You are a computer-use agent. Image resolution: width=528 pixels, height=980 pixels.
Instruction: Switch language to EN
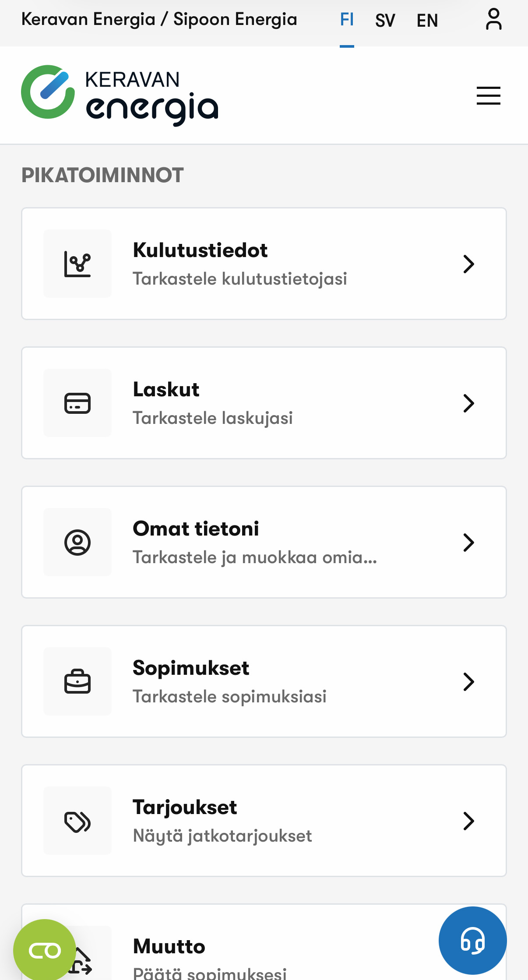pos(427,21)
